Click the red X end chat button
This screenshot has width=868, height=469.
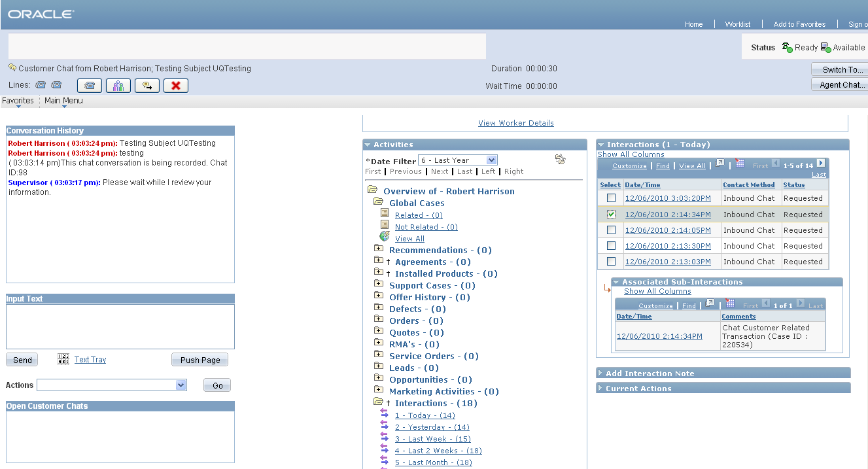(x=175, y=86)
